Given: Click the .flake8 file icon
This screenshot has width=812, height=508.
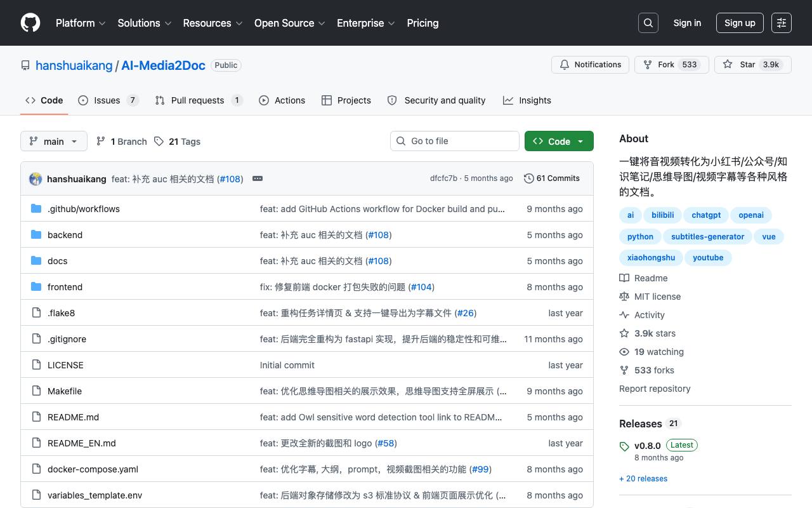Looking at the screenshot, I should tap(36, 313).
